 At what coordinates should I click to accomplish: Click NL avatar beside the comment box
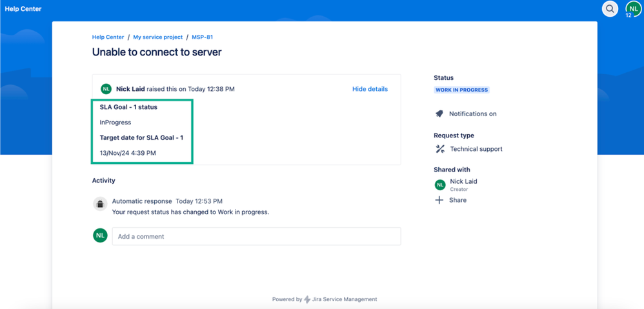(x=100, y=235)
